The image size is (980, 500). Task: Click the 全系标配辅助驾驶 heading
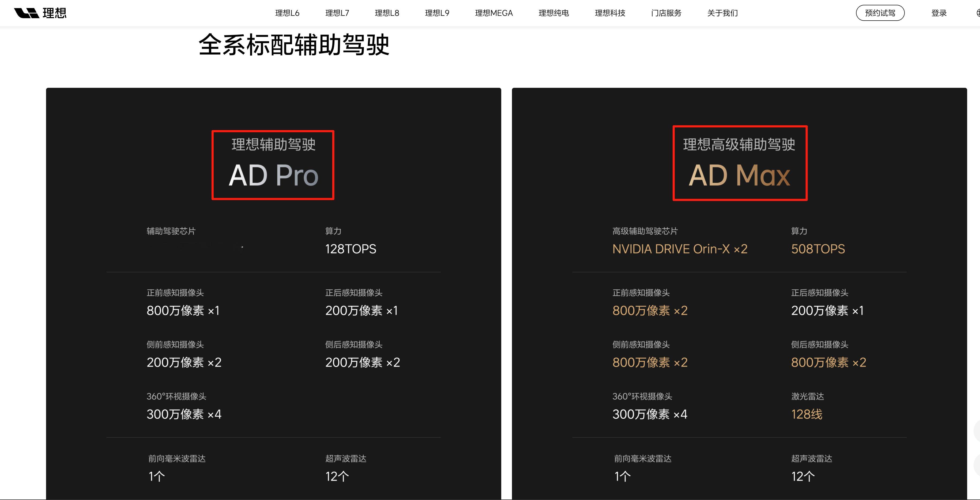294,45
